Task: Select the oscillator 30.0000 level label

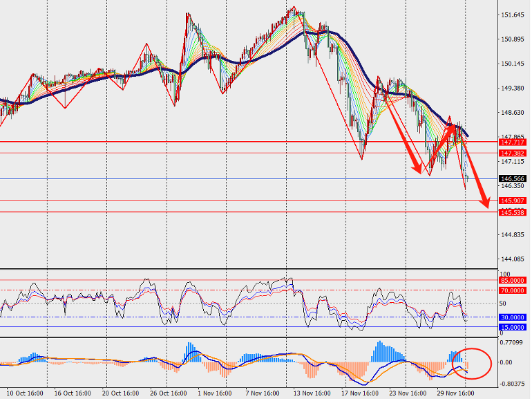Action: coord(513,317)
